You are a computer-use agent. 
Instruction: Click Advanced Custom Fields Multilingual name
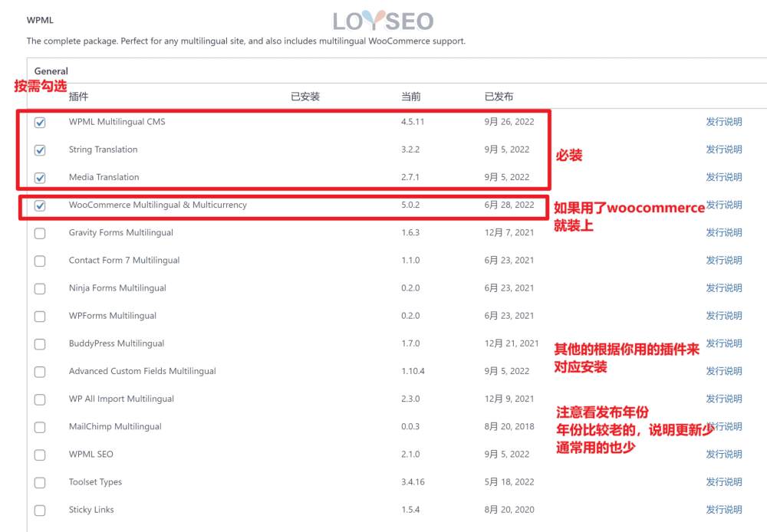click(143, 371)
